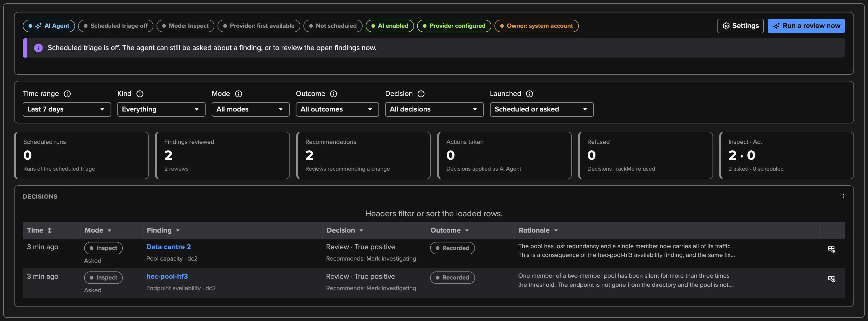Open the hec-pool-hf3 finding link
868x321 pixels.
pos(167,277)
